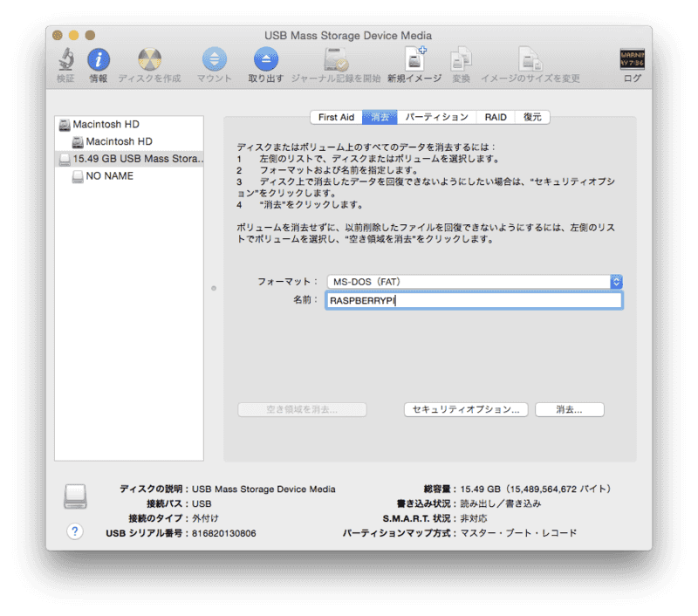Select the 復元 (Restore) tab
698x616 pixels.
click(532, 117)
